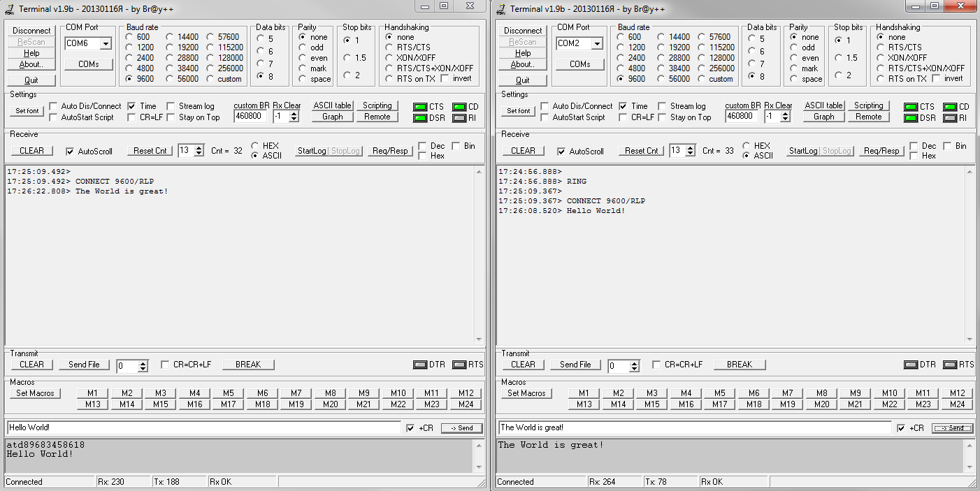Click the green DSR status LED in right window
This screenshot has width=980, height=491.
point(911,118)
